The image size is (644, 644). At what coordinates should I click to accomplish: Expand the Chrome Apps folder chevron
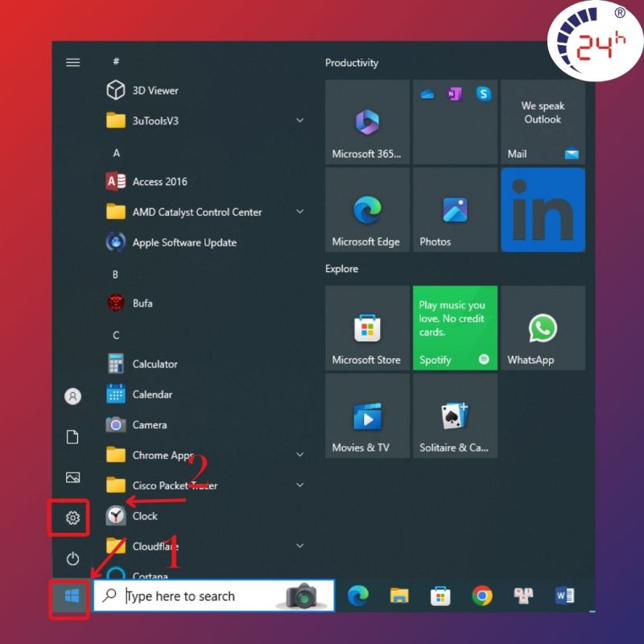(x=300, y=455)
